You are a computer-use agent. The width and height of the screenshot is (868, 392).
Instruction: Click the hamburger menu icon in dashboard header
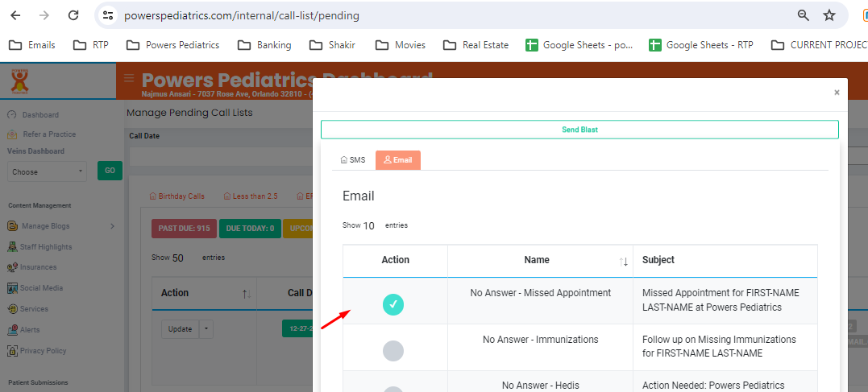coord(129,78)
